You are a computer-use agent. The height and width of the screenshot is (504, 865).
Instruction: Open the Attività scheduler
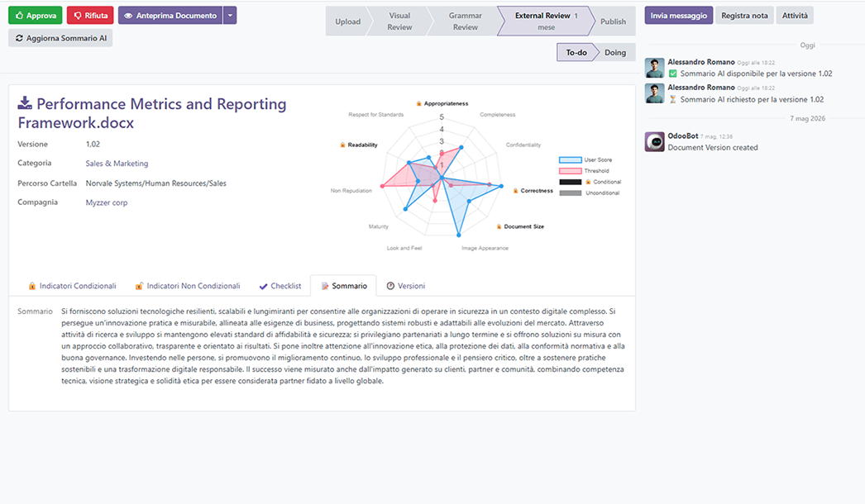pos(795,16)
